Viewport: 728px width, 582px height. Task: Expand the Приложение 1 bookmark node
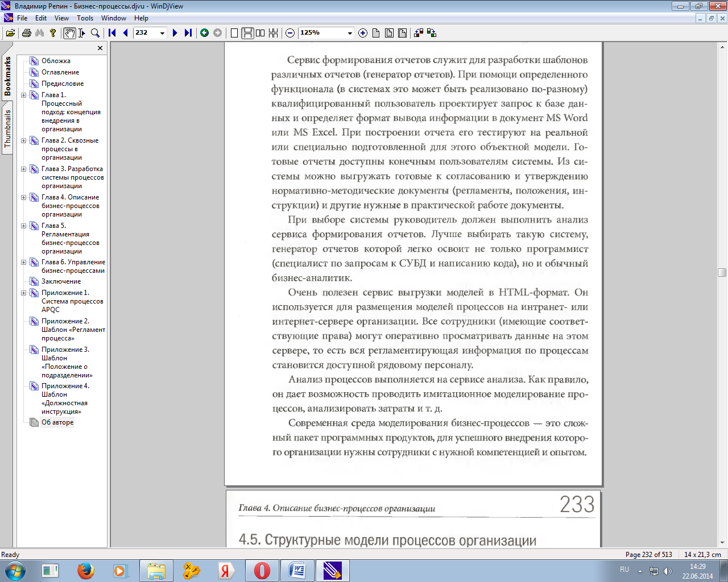pos(23,293)
